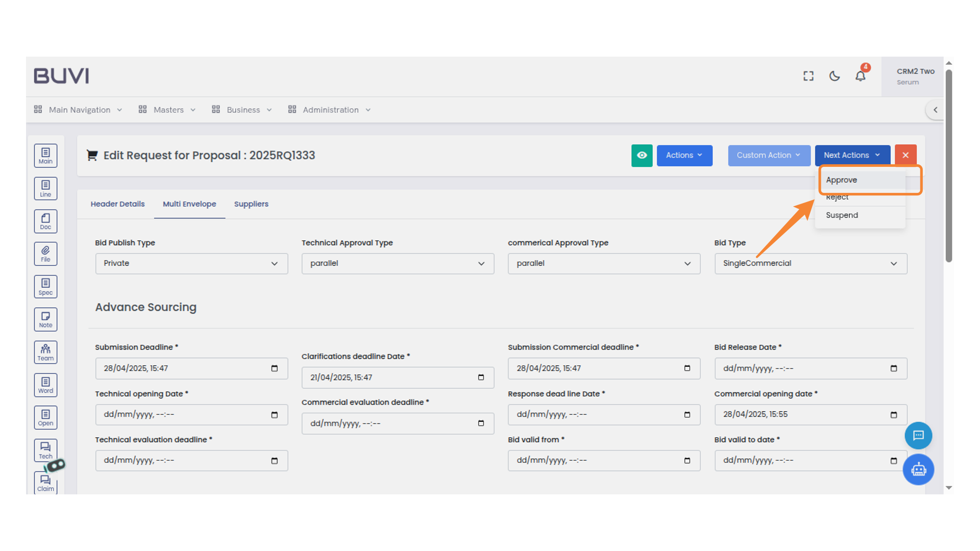Open the Team sidebar icon

pos(45,352)
